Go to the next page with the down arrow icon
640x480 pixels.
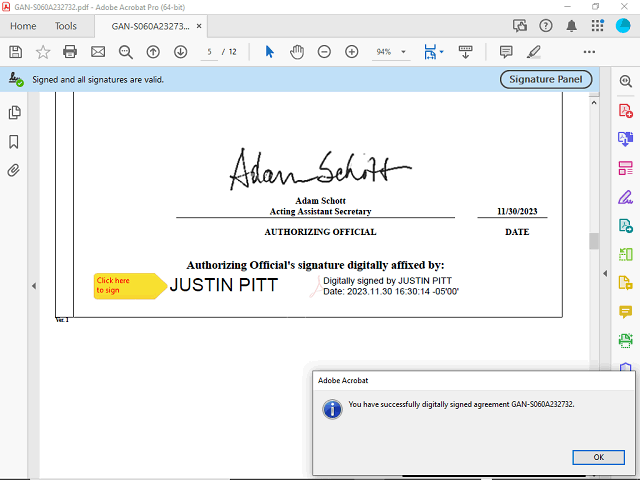180,52
